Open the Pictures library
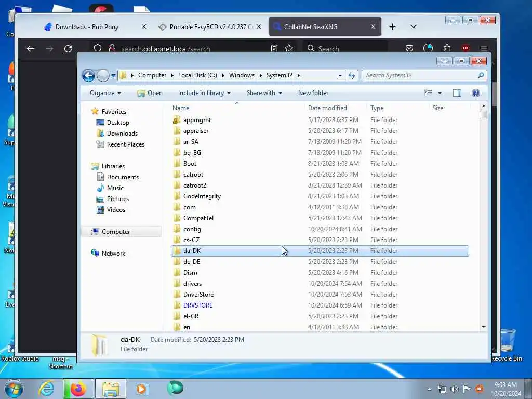 click(x=118, y=199)
